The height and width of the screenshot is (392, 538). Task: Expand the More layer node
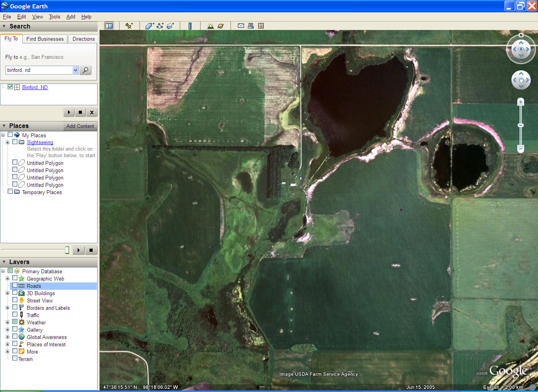[7, 352]
